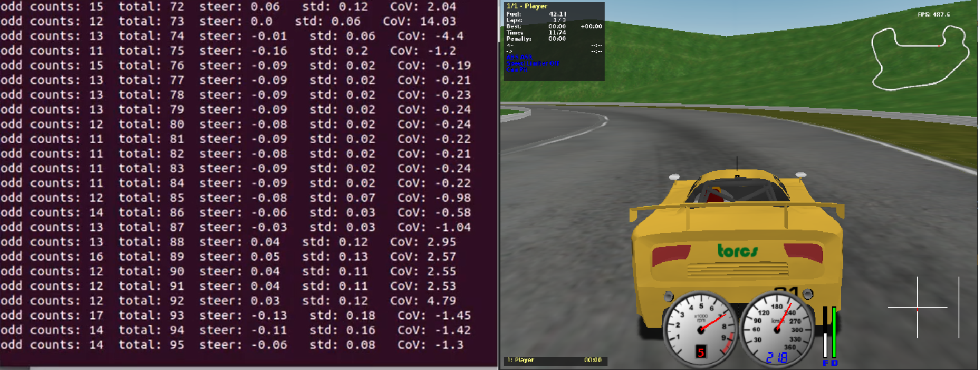Click the '1/1 - Player' HUD title
Screen dimensions: 980x370
527,6
